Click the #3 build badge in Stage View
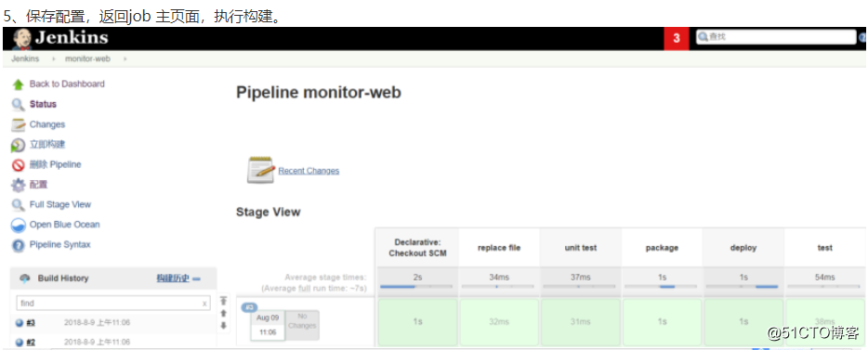The image size is (868, 350). coord(250,307)
